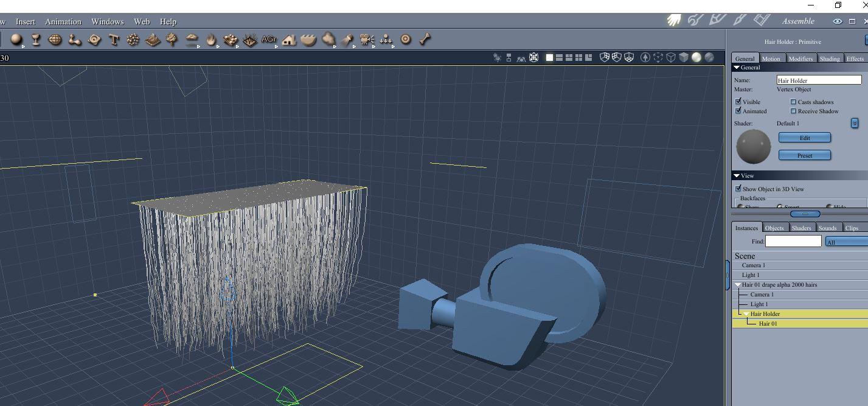Uncheck the Visible checkbox
The height and width of the screenshot is (406, 868).
click(x=738, y=102)
